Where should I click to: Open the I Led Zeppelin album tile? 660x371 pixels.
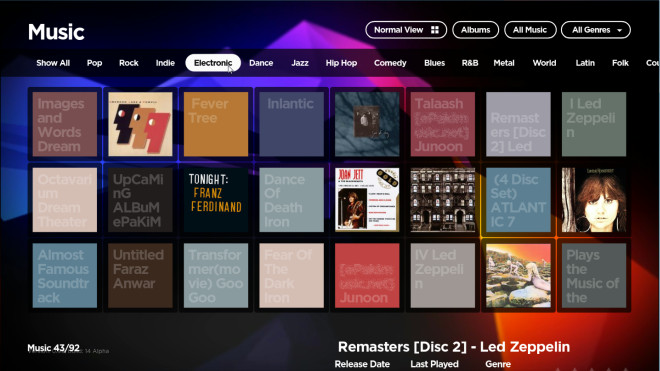594,124
